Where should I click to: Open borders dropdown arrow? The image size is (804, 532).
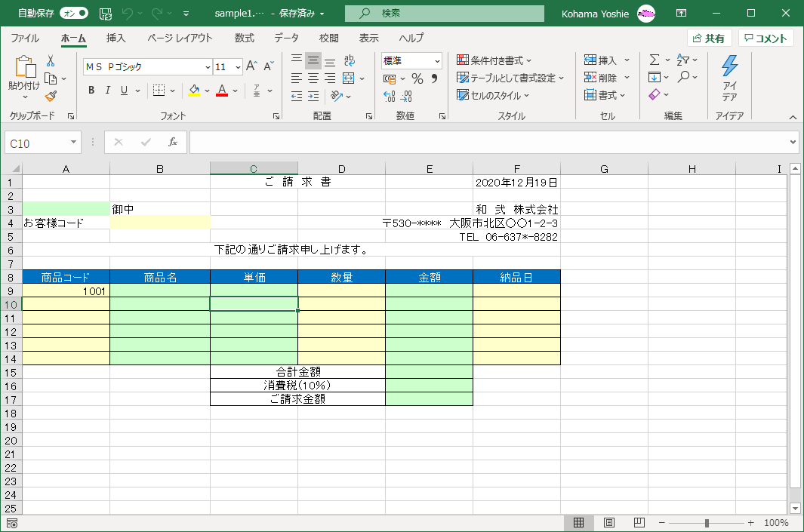coord(172,91)
